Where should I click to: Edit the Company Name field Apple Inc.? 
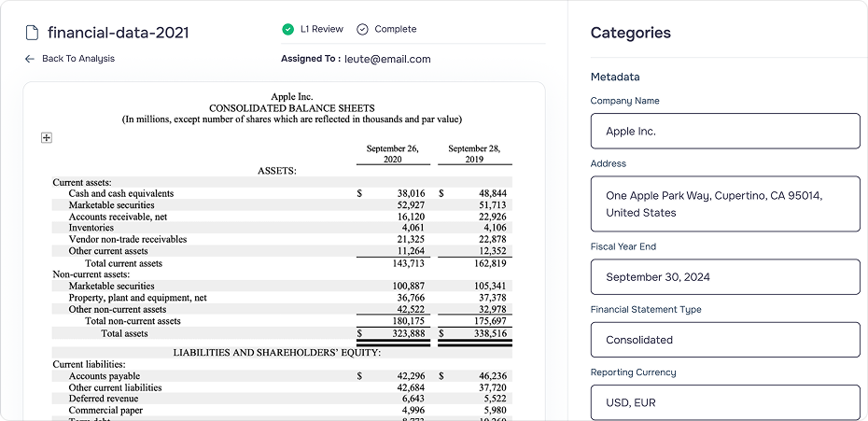click(725, 132)
